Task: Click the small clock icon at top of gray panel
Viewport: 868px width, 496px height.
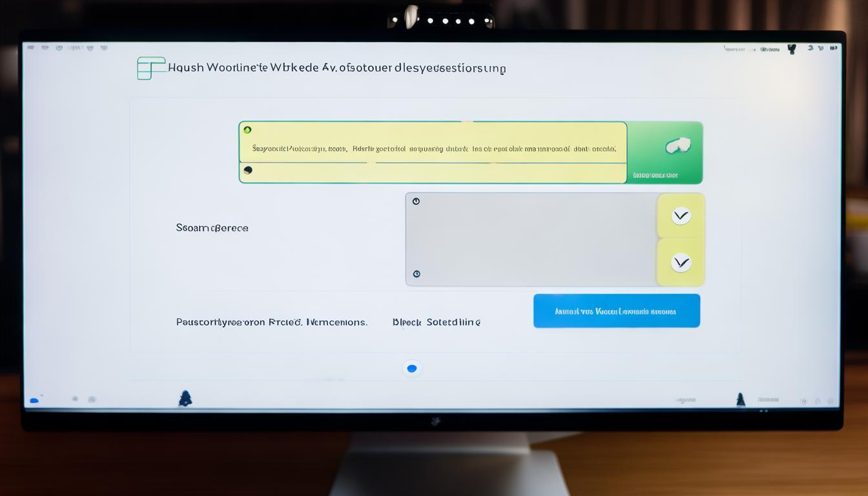Action: click(416, 201)
